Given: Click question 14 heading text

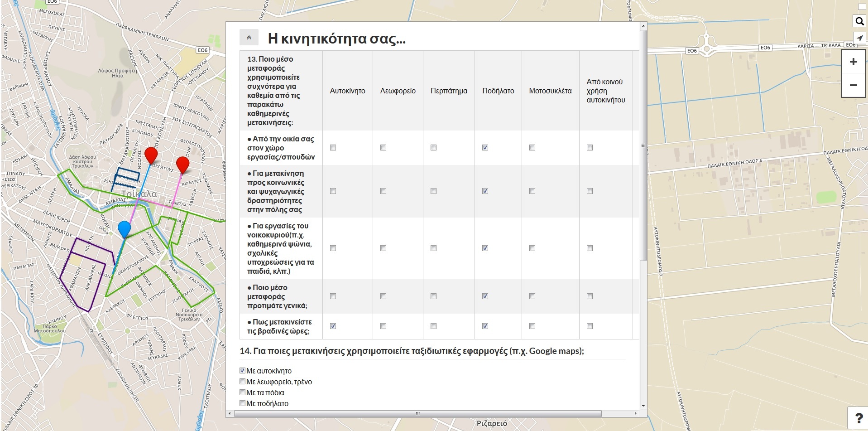Looking at the screenshot, I should (x=412, y=351).
